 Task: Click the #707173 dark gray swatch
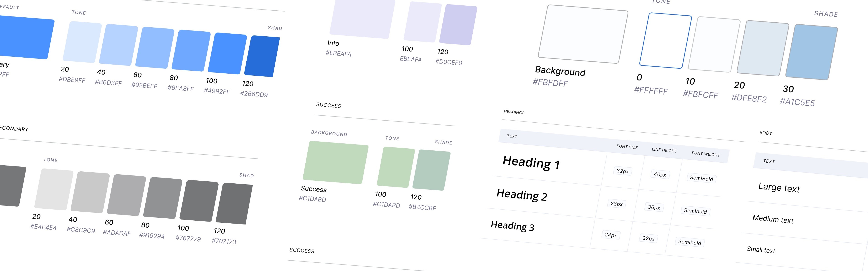pyautogui.click(x=234, y=204)
